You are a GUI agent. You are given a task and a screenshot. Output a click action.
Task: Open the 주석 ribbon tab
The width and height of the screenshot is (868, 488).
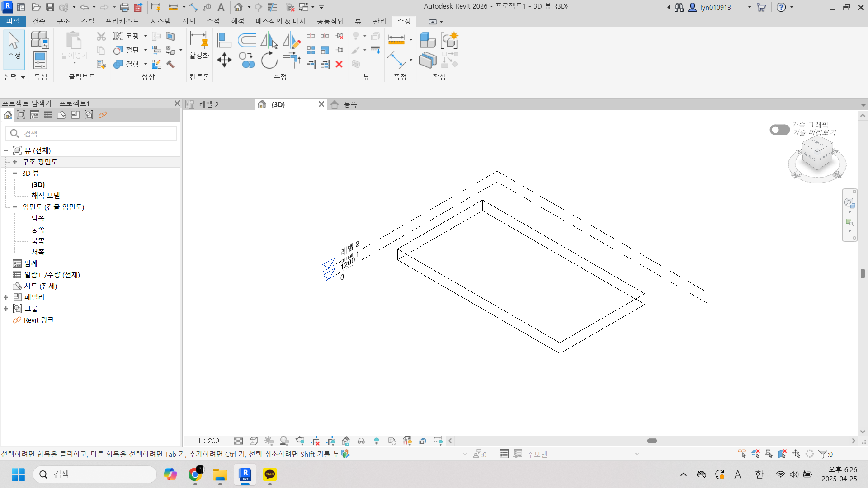click(213, 21)
